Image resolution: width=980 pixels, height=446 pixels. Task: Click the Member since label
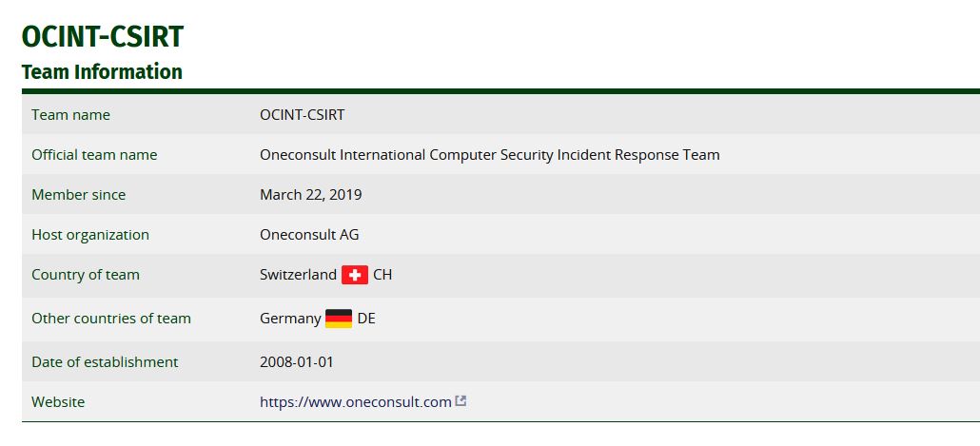[79, 195]
